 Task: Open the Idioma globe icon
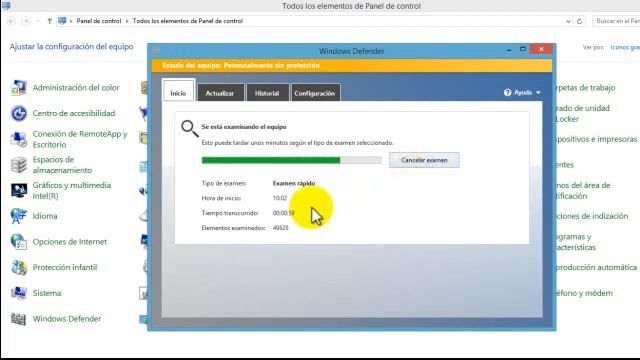(x=19, y=216)
